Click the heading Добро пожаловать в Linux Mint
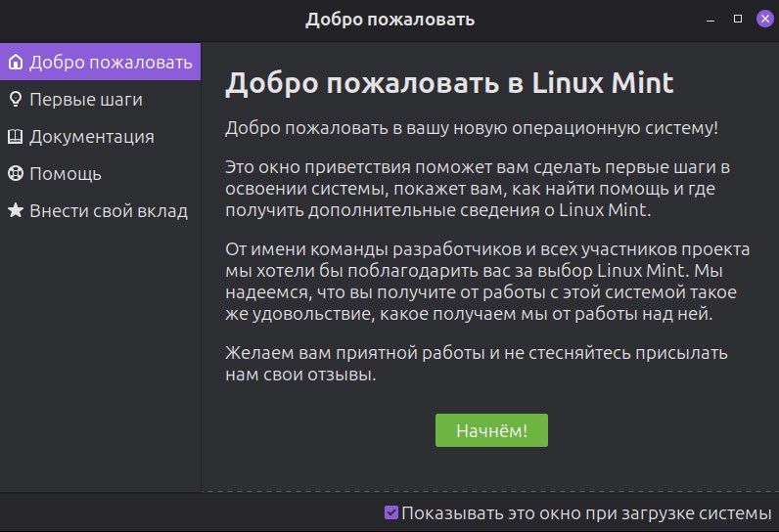Viewport: 779px width, 532px height. 449,83
